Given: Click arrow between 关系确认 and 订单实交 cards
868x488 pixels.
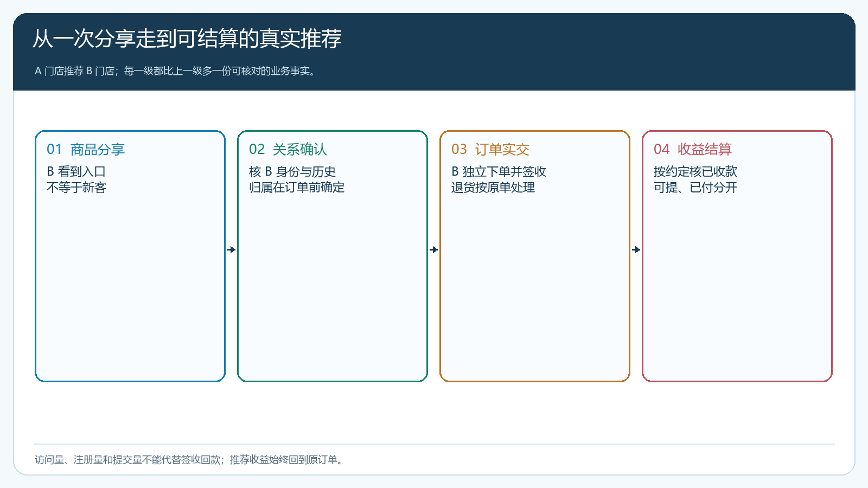Looking at the screenshot, I should pos(434,249).
